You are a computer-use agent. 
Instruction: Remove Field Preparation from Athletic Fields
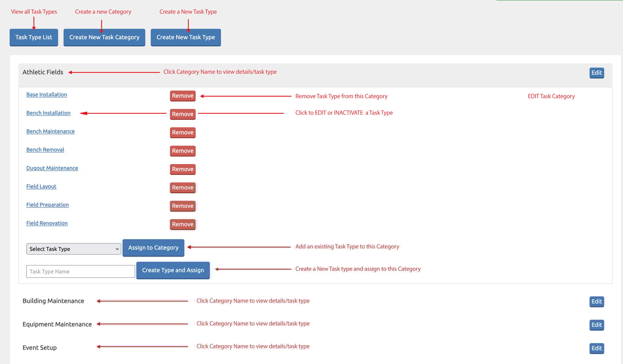[x=182, y=206]
